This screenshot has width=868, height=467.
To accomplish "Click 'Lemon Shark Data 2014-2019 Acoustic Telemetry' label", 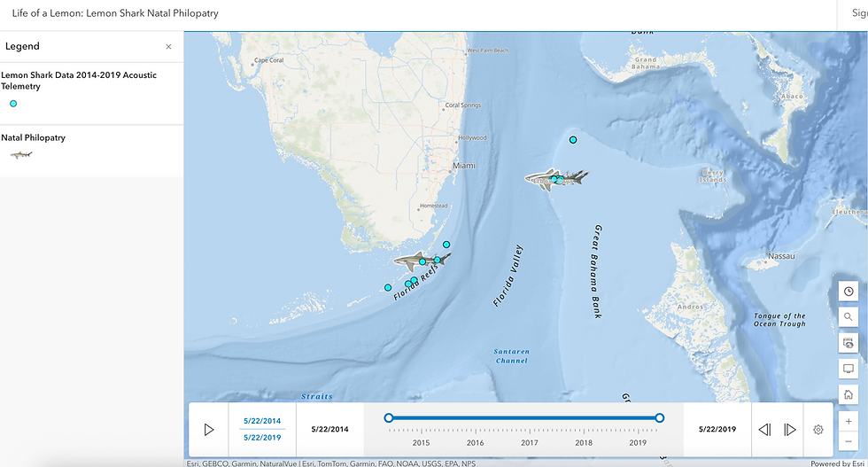I will click(x=79, y=81).
